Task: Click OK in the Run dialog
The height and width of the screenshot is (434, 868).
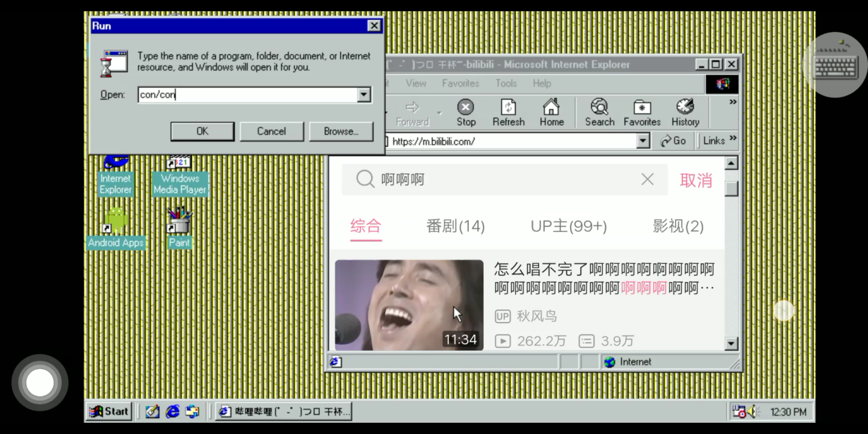Action: pos(202,131)
